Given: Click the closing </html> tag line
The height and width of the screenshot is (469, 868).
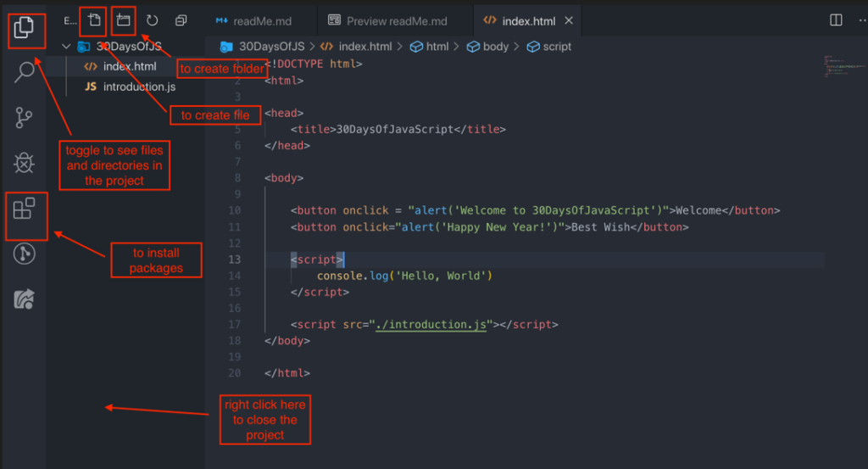Looking at the screenshot, I should click(x=287, y=373).
